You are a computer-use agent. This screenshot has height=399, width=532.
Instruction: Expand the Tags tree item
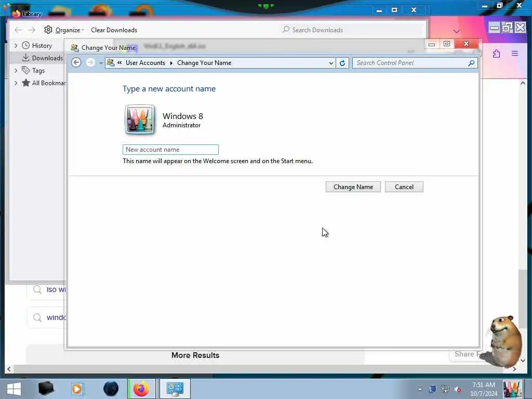tap(16, 71)
